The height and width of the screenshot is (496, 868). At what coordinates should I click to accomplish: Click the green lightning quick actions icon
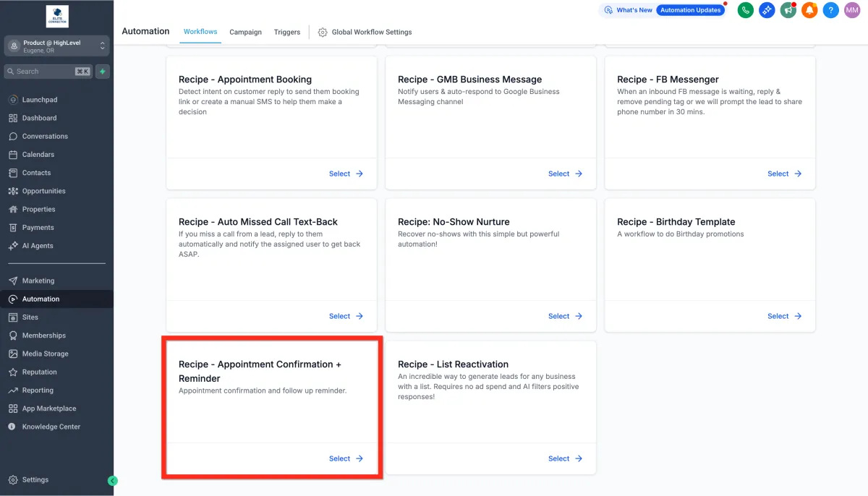(x=103, y=72)
